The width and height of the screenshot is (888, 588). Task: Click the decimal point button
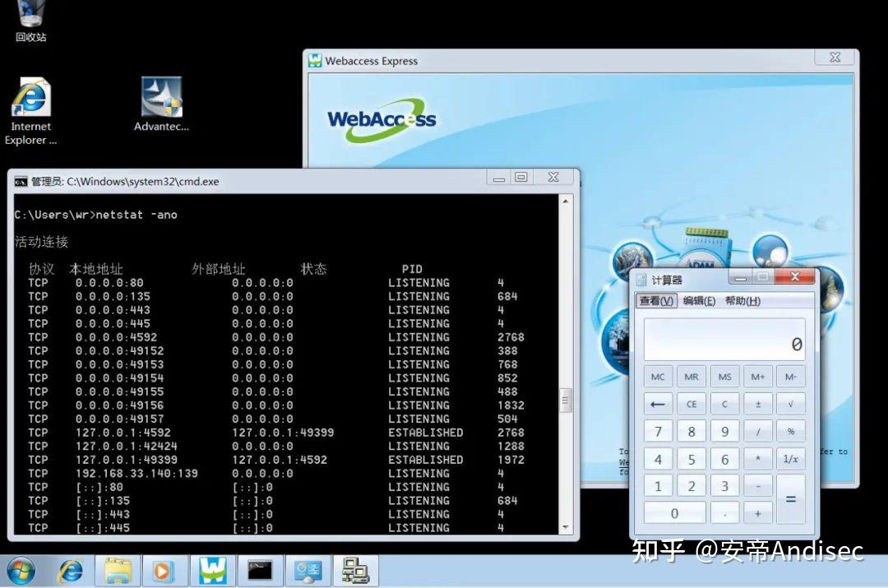725,513
